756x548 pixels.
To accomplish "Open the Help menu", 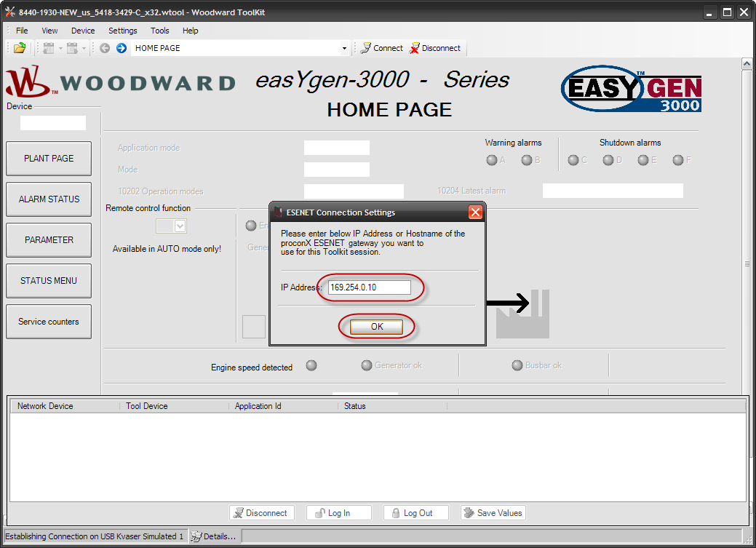I will pos(190,31).
